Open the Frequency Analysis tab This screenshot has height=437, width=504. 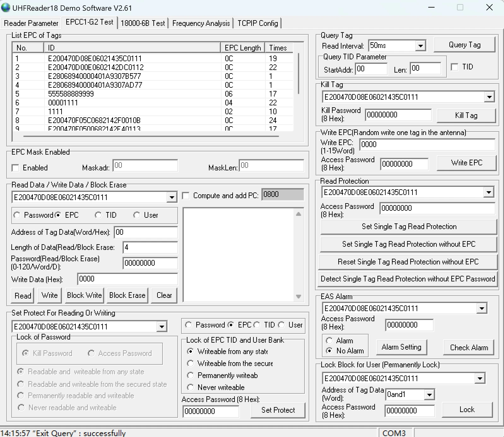[201, 23]
